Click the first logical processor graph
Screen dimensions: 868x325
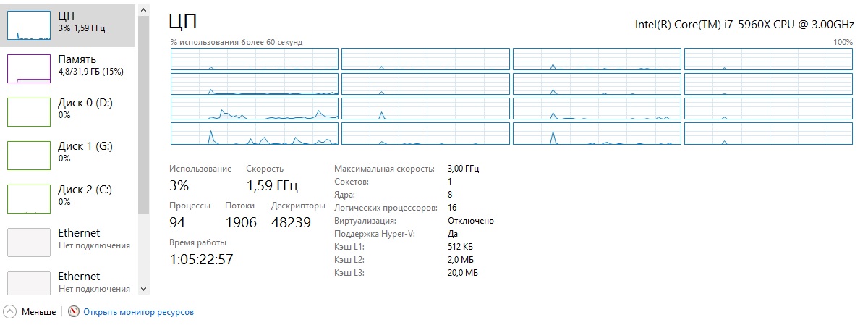pyautogui.click(x=255, y=59)
